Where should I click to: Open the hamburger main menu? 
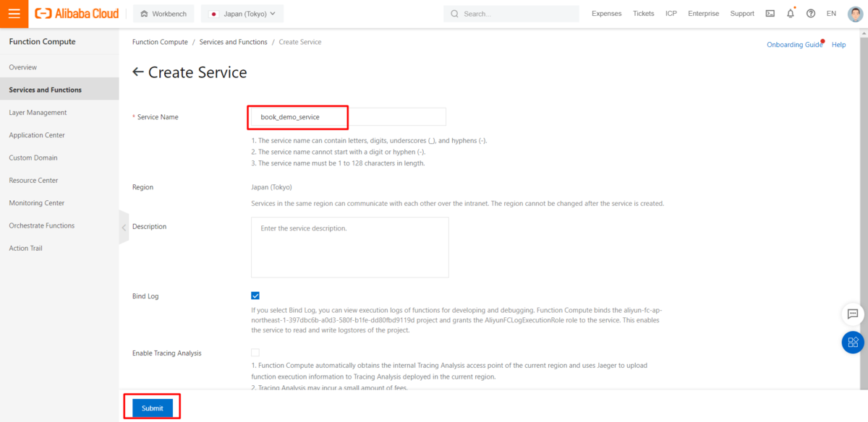(14, 14)
